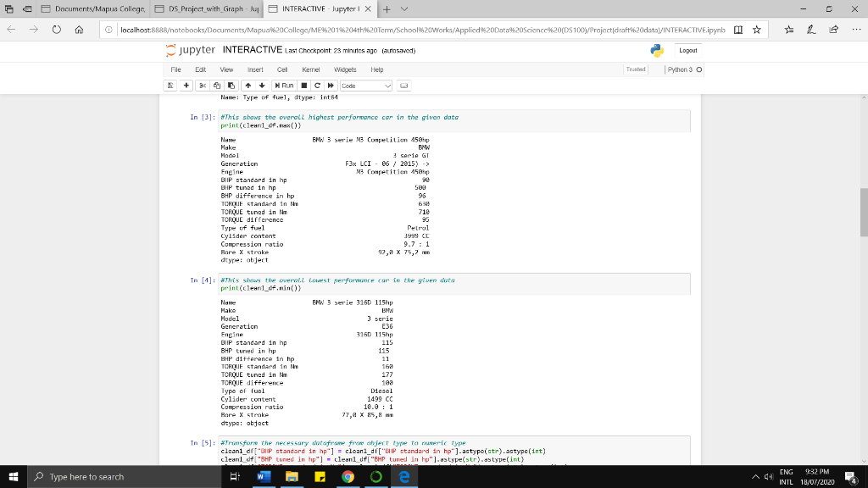
Task: Save the notebook using the save icon
Action: click(x=170, y=85)
